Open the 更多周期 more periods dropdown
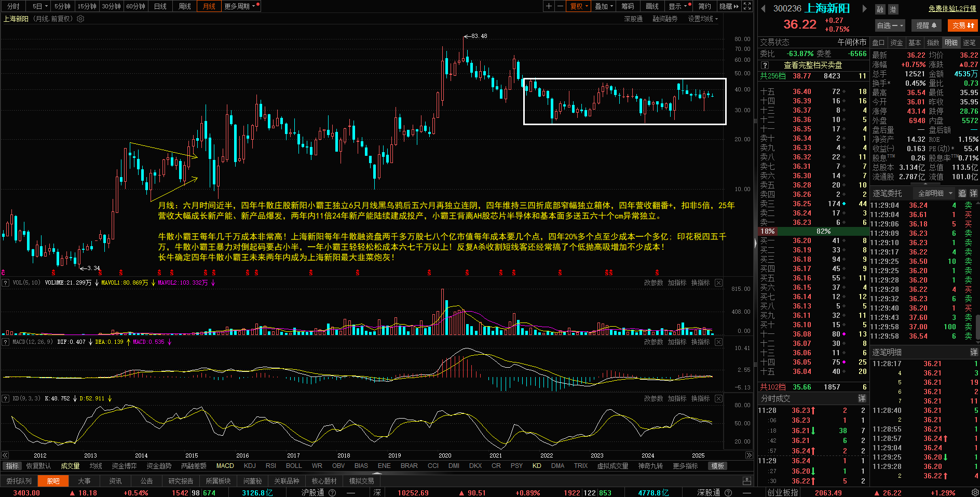980x497 pixels. 241,6
